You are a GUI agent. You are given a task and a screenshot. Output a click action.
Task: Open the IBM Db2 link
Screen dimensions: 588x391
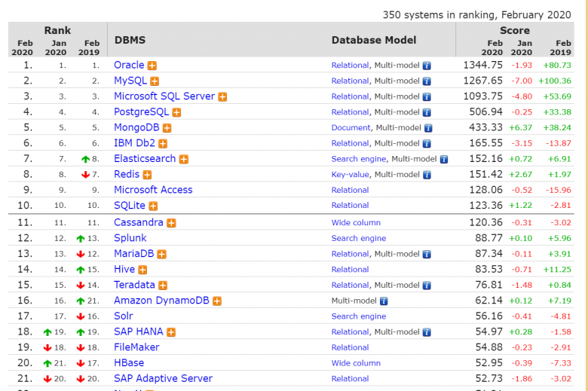pos(135,143)
